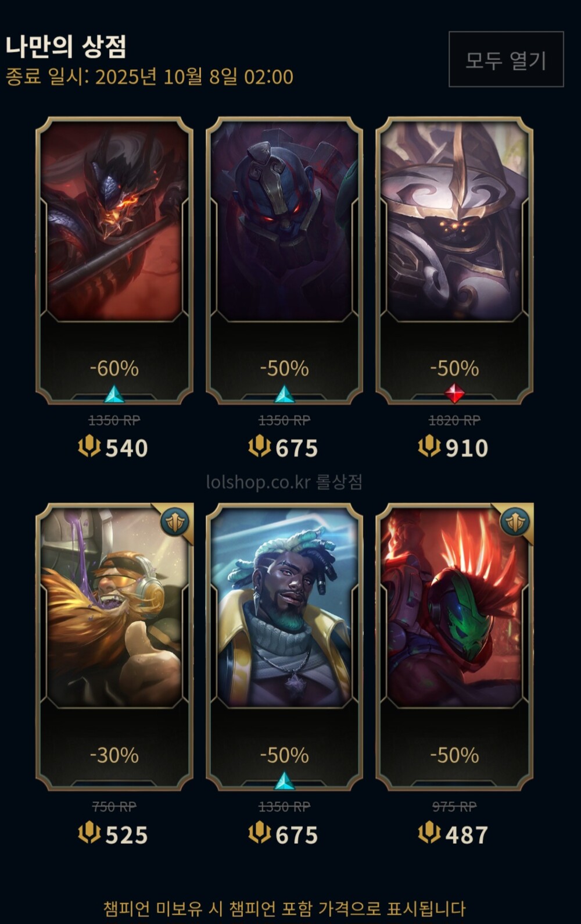The height and width of the screenshot is (924, 581).
Task: Click the champion badge on red mohawk card
Action: coord(515,522)
